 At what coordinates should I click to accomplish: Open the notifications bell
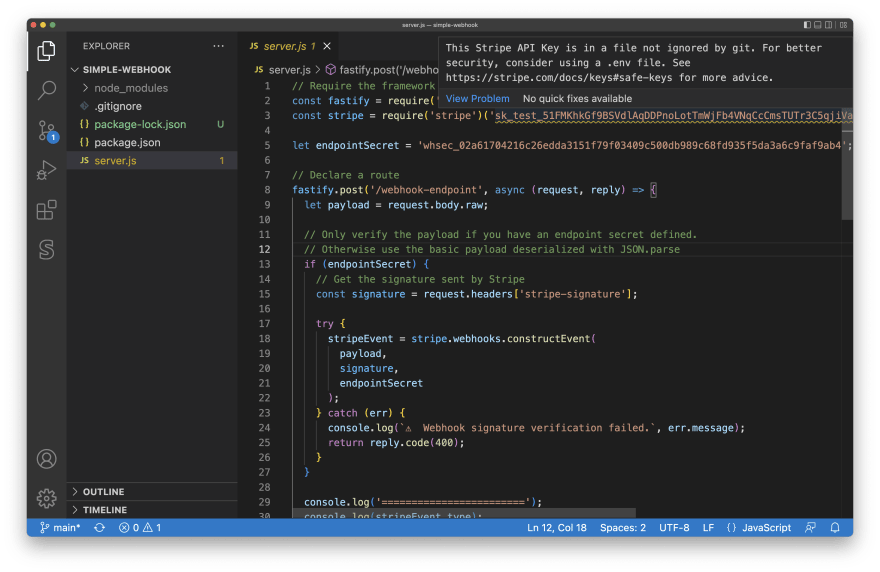pos(835,528)
